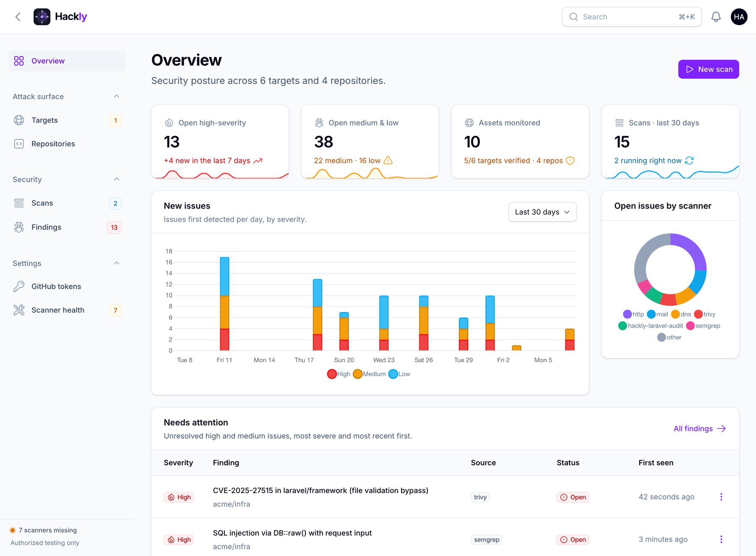The height and width of the screenshot is (556, 756).
Task: Toggle the High series in chart legend
Action: [339, 374]
